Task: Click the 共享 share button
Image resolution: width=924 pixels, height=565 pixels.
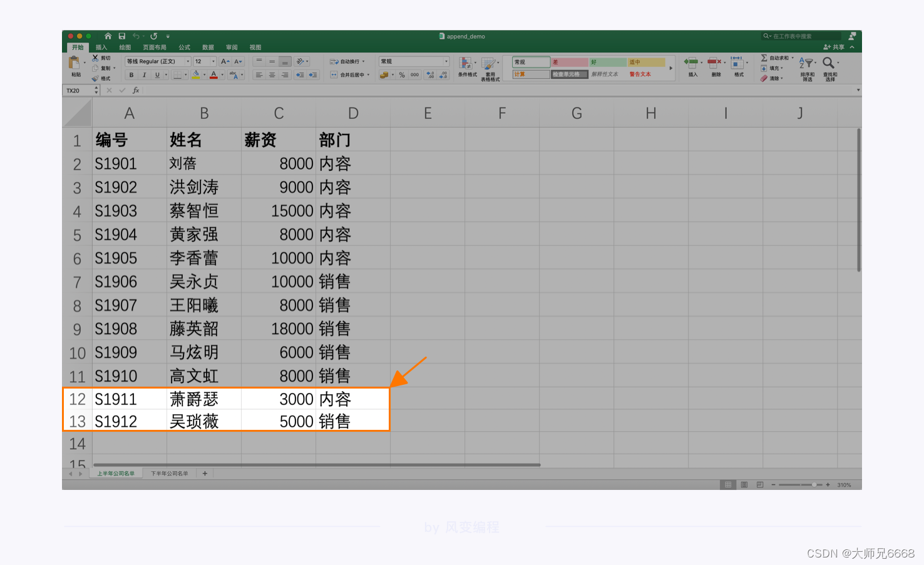Action: [x=834, y=47]
